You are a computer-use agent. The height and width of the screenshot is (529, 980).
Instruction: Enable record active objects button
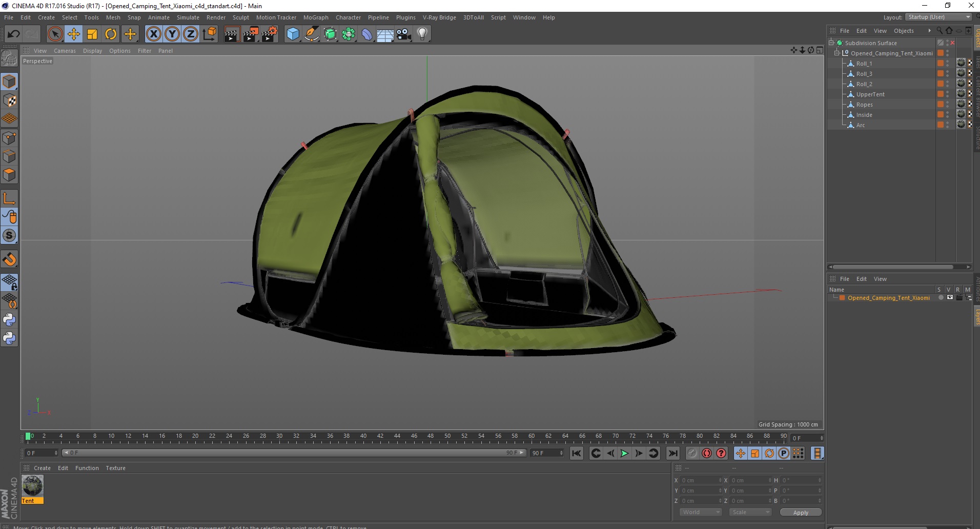(692, 453)
